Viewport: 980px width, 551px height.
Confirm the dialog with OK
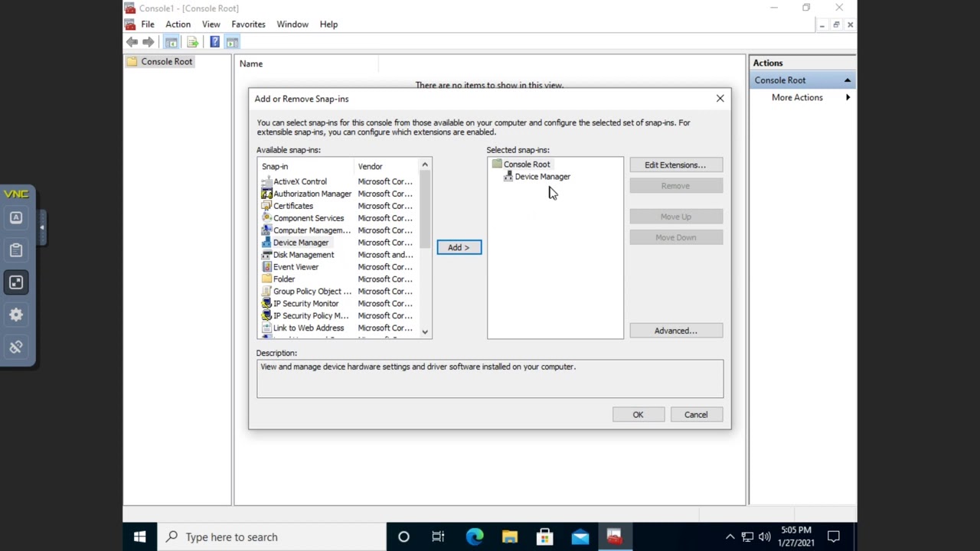pos(638,415)
